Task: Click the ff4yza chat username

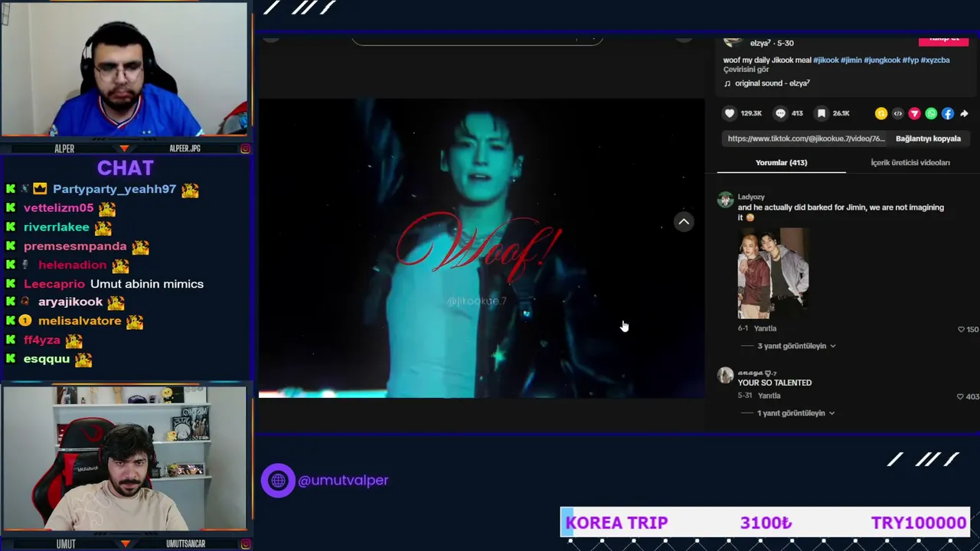Action: tap(42, 340)
